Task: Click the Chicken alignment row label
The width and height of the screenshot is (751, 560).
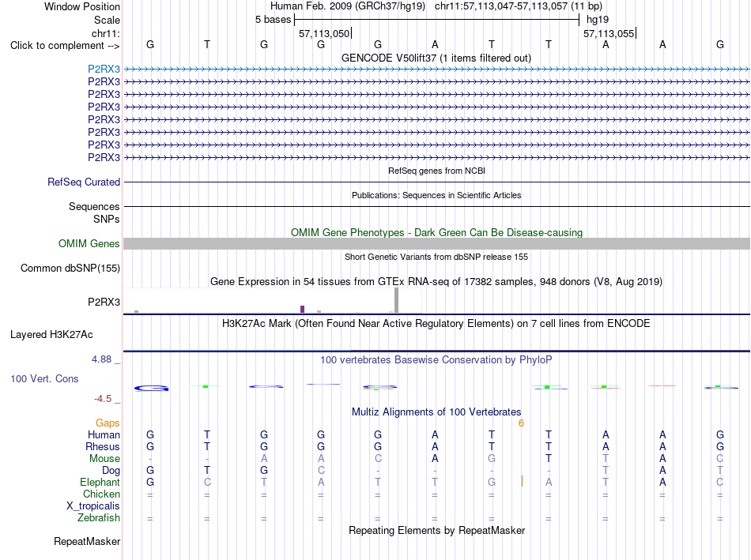Action: point(101,494)
